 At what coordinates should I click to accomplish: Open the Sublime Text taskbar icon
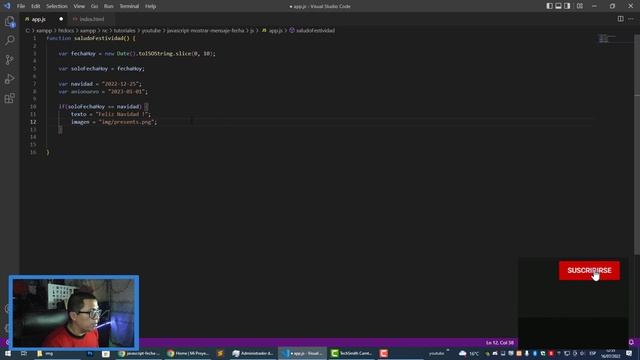220,353
